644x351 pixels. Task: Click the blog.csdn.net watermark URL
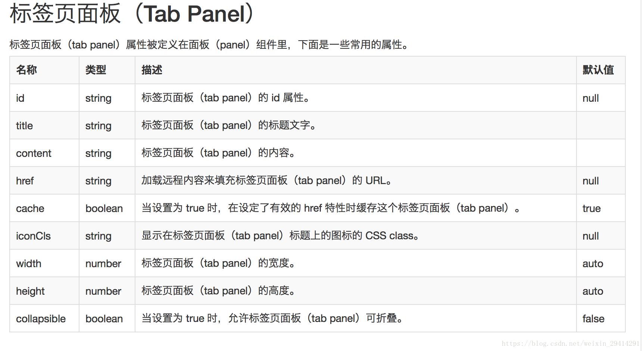(570, 344)
